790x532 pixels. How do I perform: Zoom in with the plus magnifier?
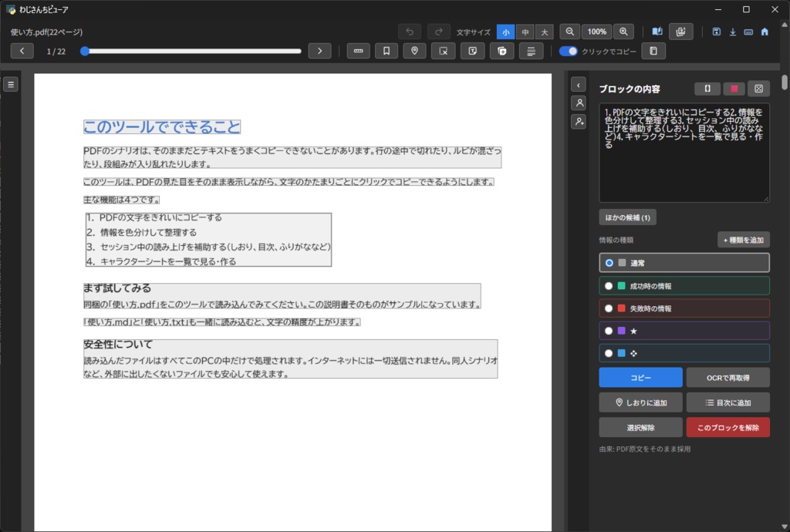pyautogui.click(x=623, y=32)
